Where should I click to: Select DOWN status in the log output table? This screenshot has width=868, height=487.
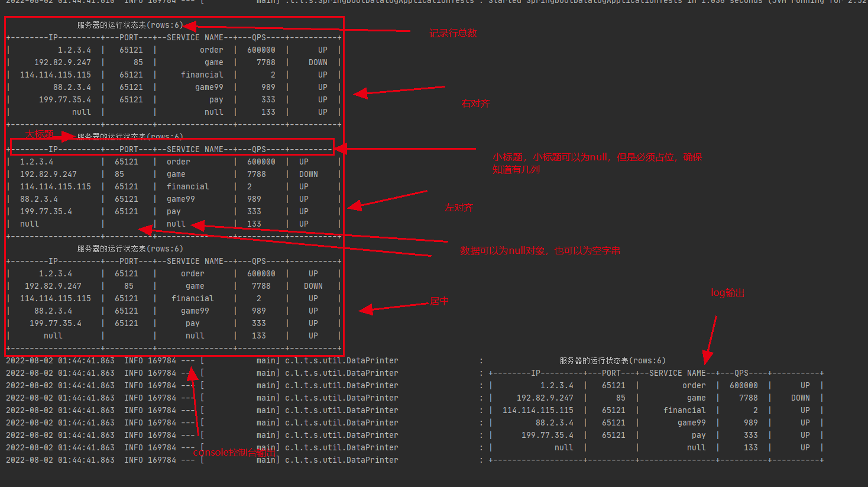[801, 398]
